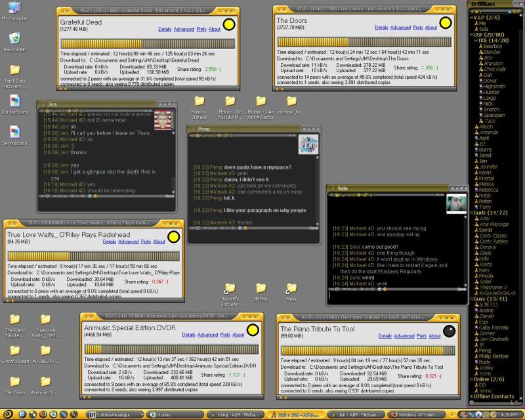Open iTunes taskbar button
Image resolution: width=525 pixels, height=420 pixels.
pos(175,415)
